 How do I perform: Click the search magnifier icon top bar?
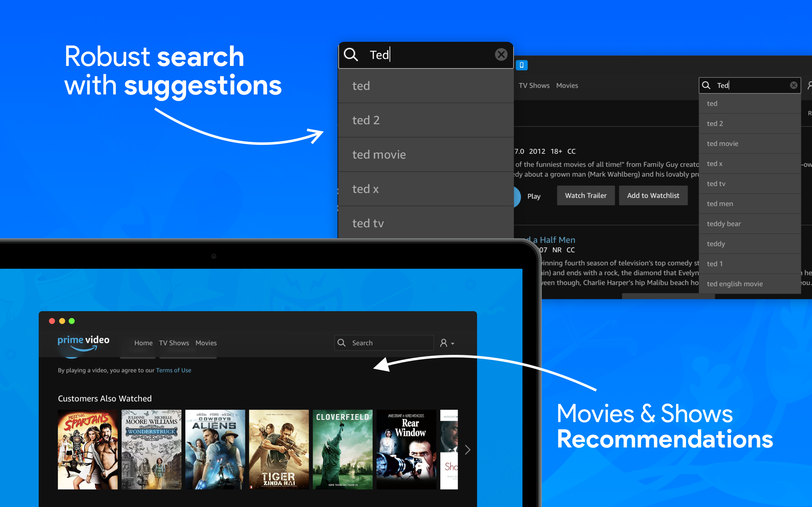(x=341, y=342)
